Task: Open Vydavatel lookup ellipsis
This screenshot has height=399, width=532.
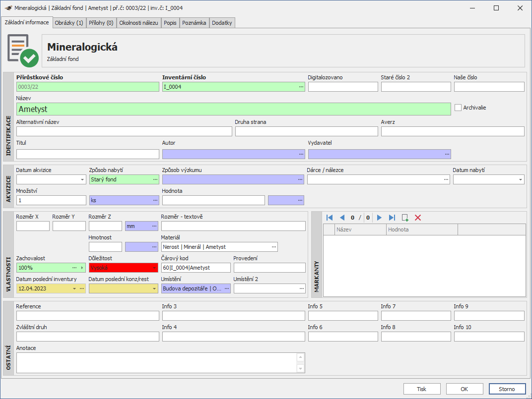Action: coord(447,154)
